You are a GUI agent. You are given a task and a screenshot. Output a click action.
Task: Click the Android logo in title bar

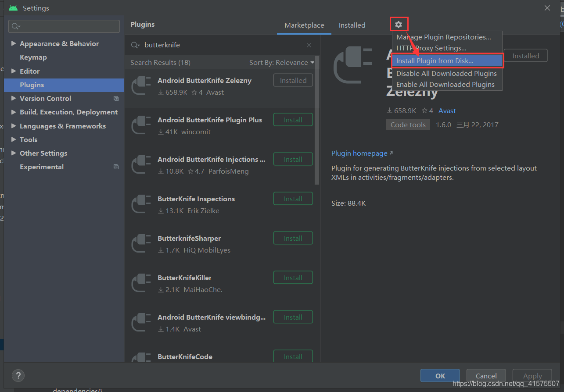[13, 8]
